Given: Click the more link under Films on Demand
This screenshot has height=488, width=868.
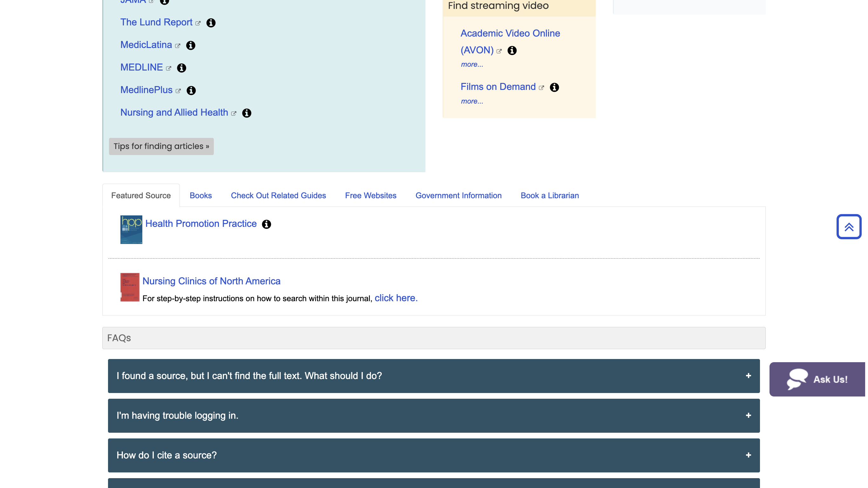Looking at the screenshot, I should click(471, 101).
